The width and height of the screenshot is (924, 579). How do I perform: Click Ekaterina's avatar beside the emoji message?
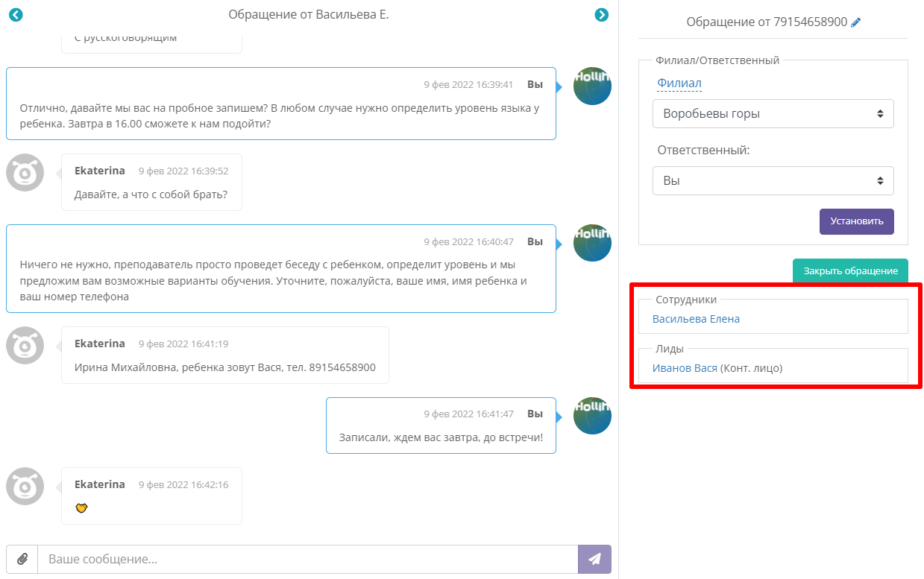[x=25, y=487]
